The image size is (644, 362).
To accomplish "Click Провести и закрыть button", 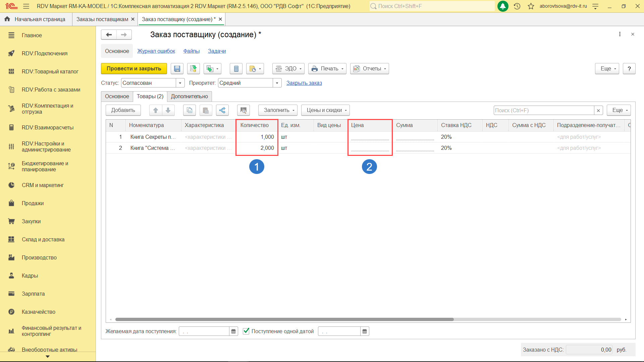I will tap(134, 69).
